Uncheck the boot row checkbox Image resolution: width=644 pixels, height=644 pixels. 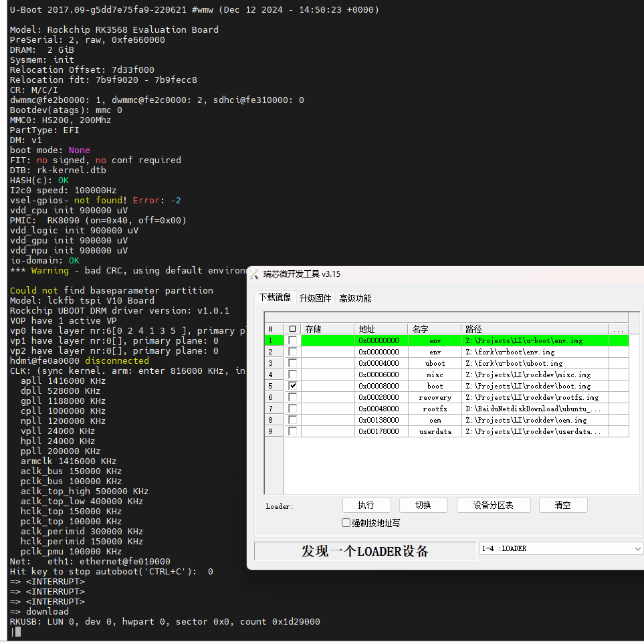pyautogui.click(x=292, y=386)
